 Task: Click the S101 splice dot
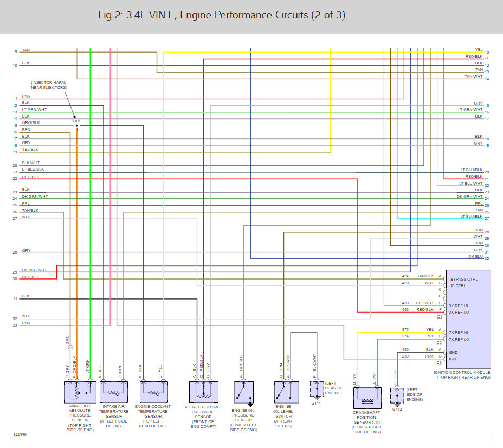(76, 126)
